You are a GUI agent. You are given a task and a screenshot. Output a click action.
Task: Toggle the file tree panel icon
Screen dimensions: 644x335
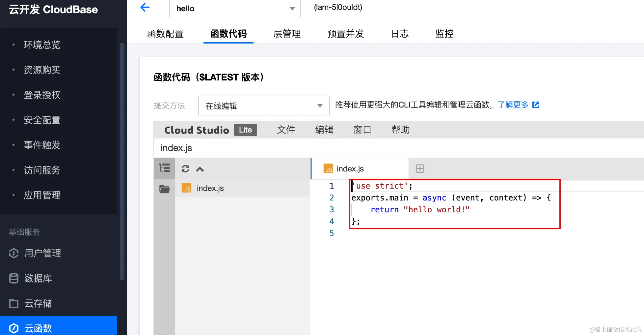pyautogui.click(x=165, y=168)
